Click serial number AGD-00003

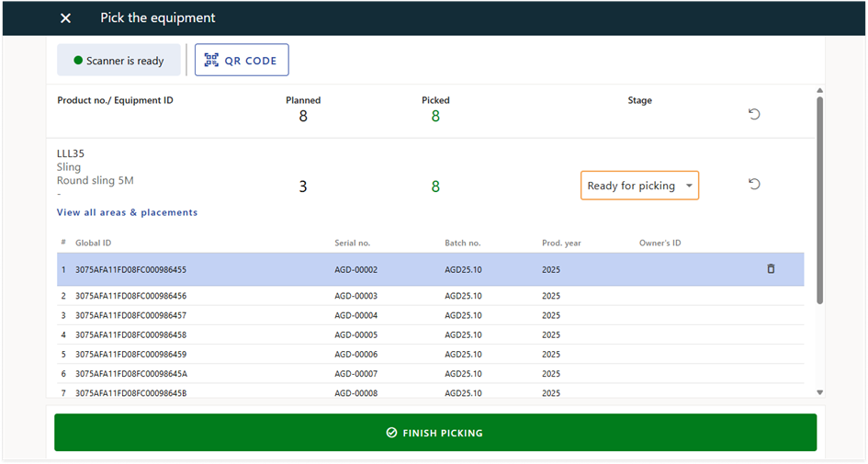(356, 296)
